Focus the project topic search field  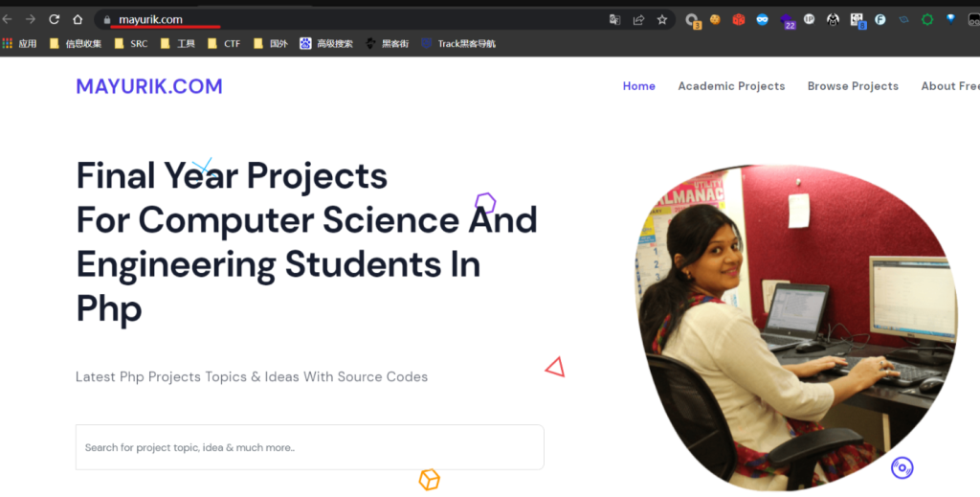(310, 447)
